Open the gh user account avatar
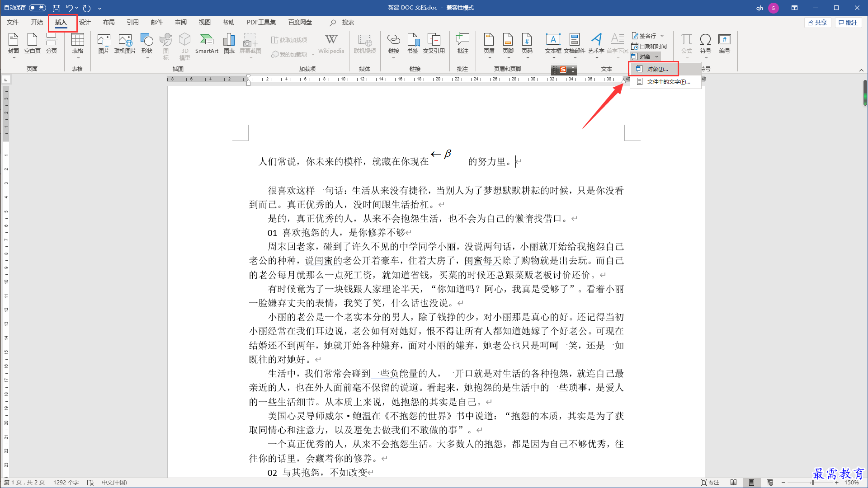Image resolution: width=868 pixels, height=488 pixels. (x=773, y=8)
